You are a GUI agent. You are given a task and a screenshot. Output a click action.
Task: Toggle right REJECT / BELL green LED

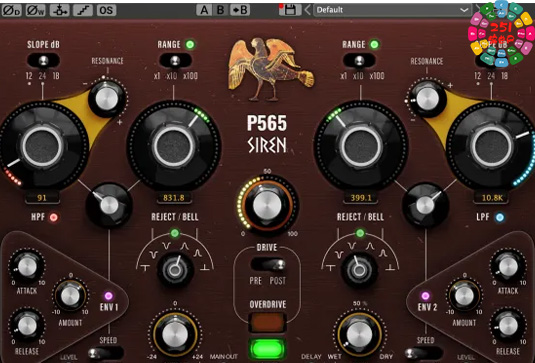pos(360,233)
